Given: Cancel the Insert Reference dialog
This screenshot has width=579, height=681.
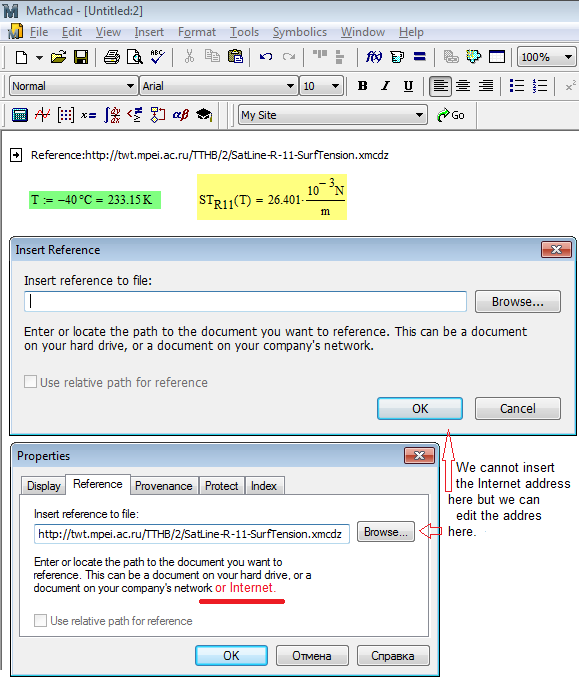Looking at the screenshot, I should pos(518,408).
